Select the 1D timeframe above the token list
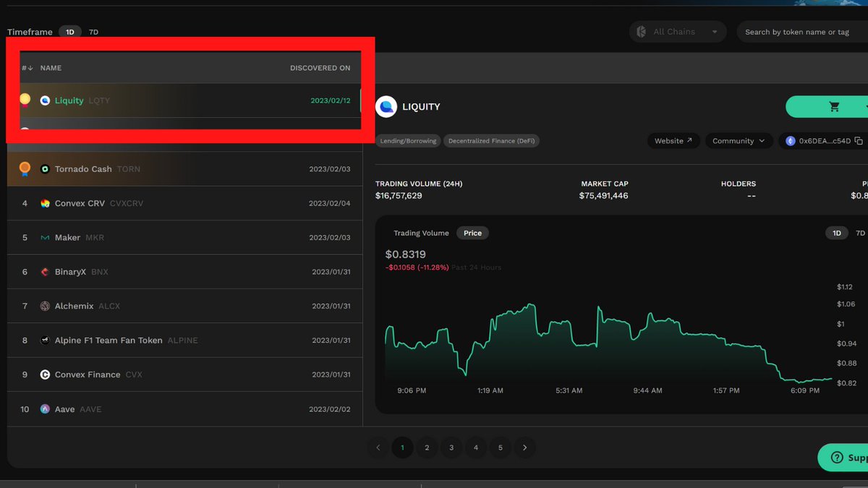The image size is (868, 488). pyautogui.click(x=70, y=32)
